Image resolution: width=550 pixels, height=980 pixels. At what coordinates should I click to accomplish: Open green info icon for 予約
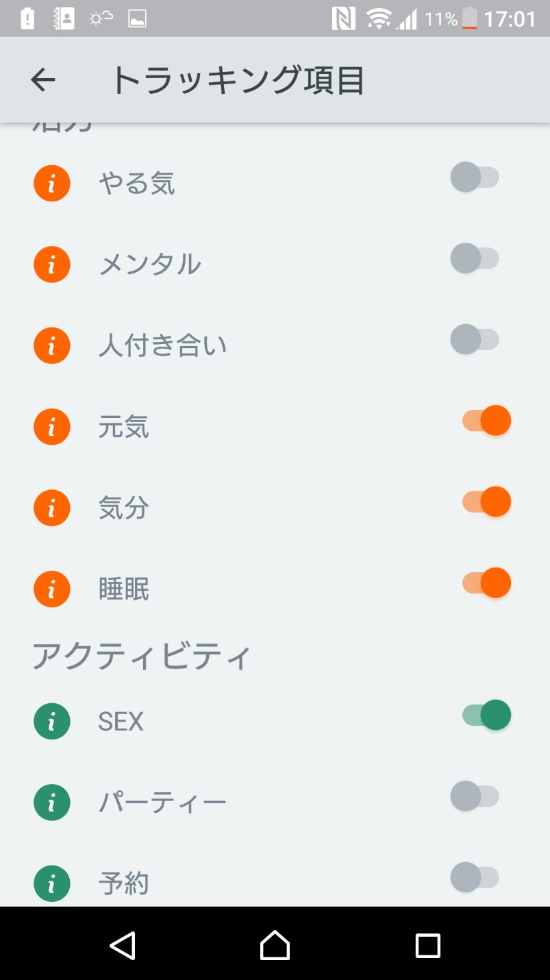point(52,883)
